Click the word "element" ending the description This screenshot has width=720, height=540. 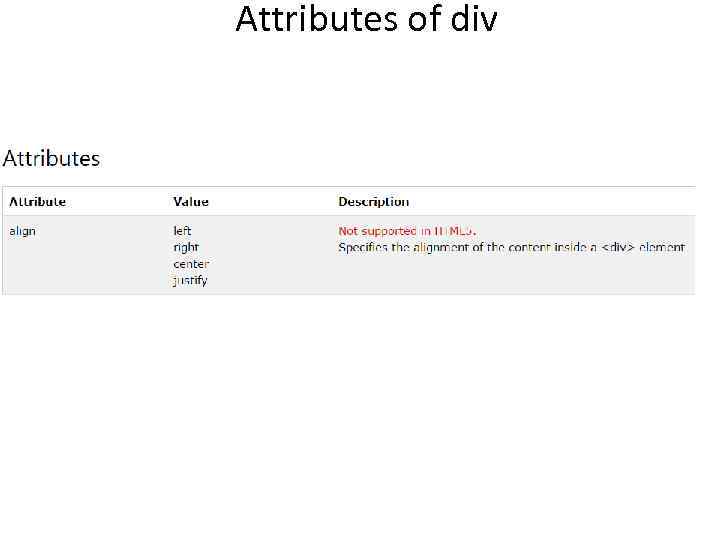[x=663, y=247]
